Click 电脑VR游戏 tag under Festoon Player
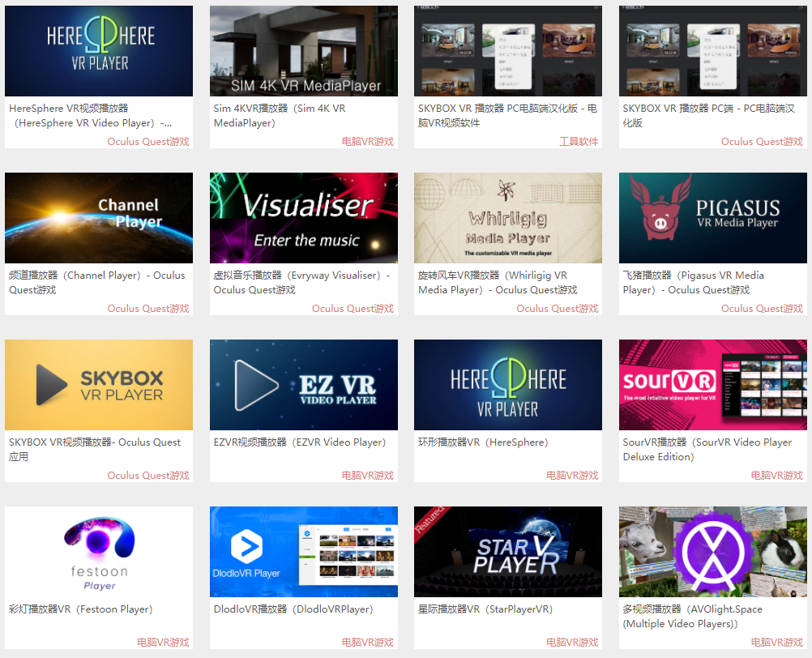Viewport: 812px width, 658px height. click(163, 643)
